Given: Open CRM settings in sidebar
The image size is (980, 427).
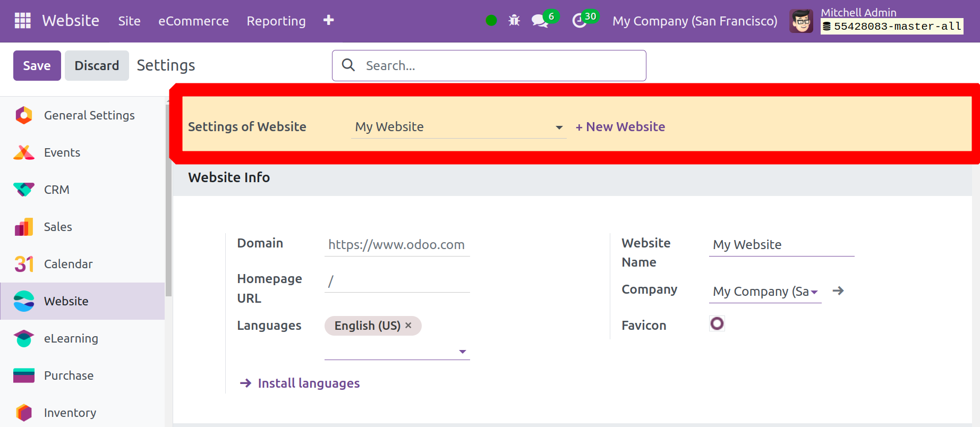Looking at the screenshot, I should [56, 190].
